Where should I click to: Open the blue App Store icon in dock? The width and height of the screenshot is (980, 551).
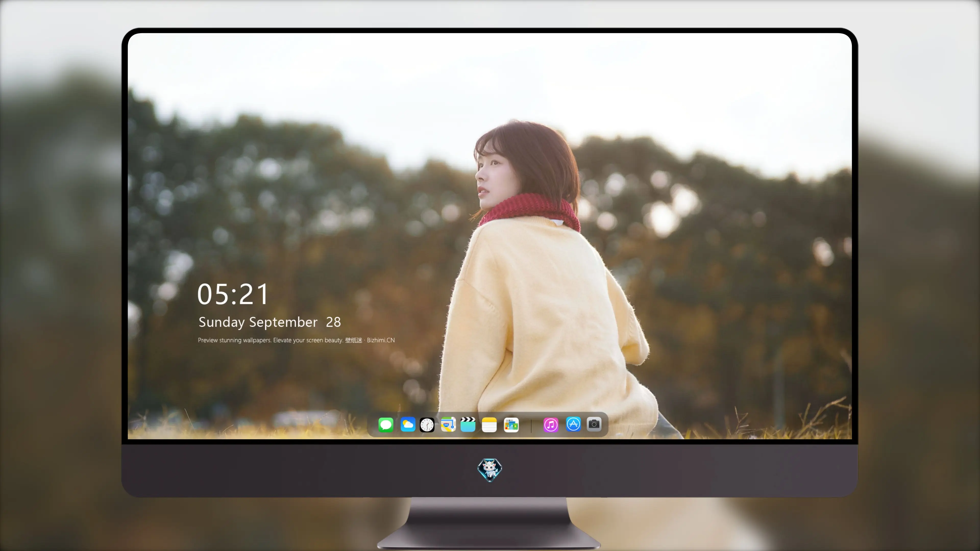pyautogui.click(x=573, y=424)
